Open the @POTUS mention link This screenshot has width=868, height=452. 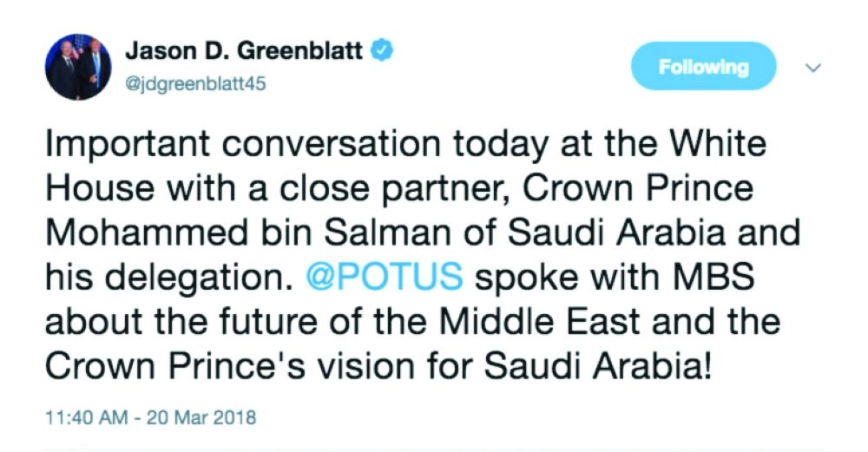click(x=383, y=278)
